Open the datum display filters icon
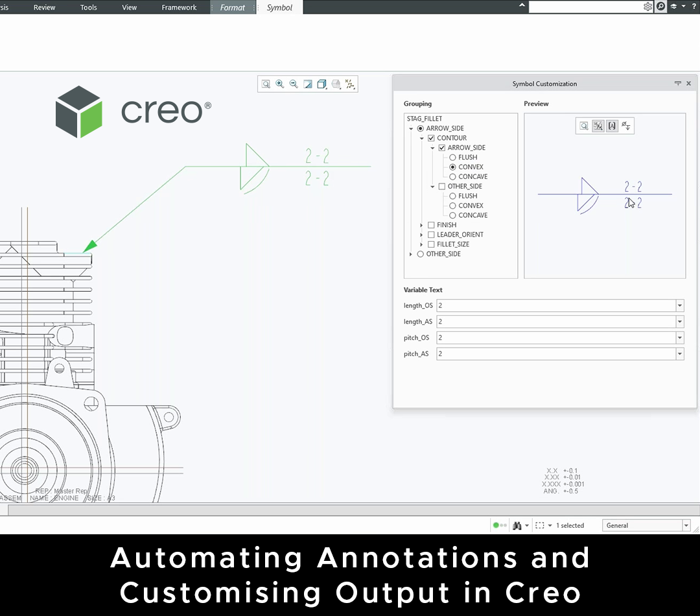Viewport: 700px width, 616px height. point(350,84)
